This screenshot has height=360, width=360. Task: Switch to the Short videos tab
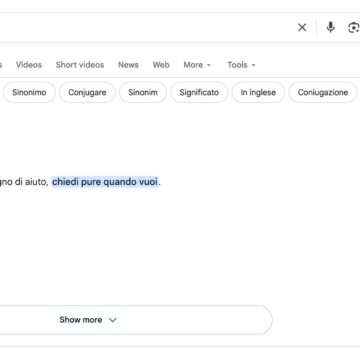click(80, 65)
